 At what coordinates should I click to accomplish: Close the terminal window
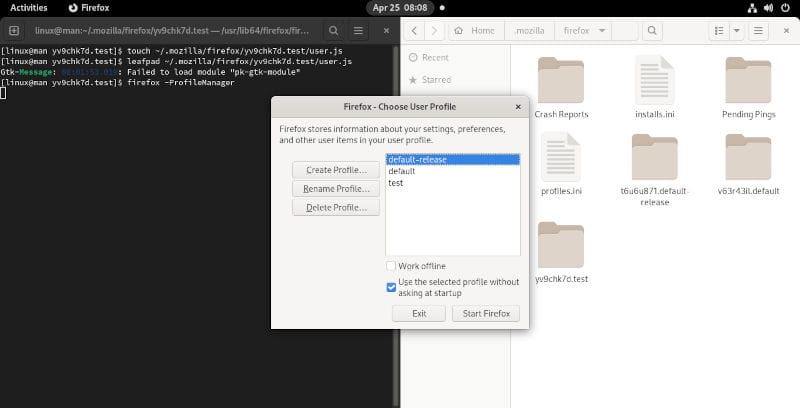click(x=386, y=31)
